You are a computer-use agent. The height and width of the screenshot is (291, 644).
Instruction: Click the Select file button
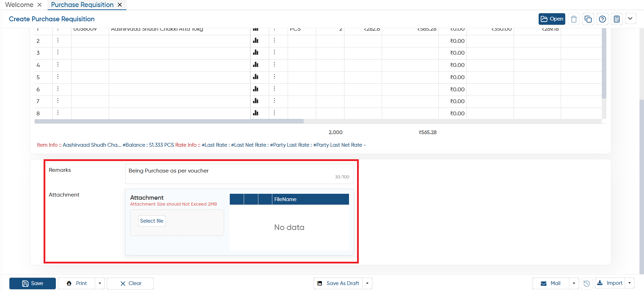pyautogui.click(x=152, y=221)
